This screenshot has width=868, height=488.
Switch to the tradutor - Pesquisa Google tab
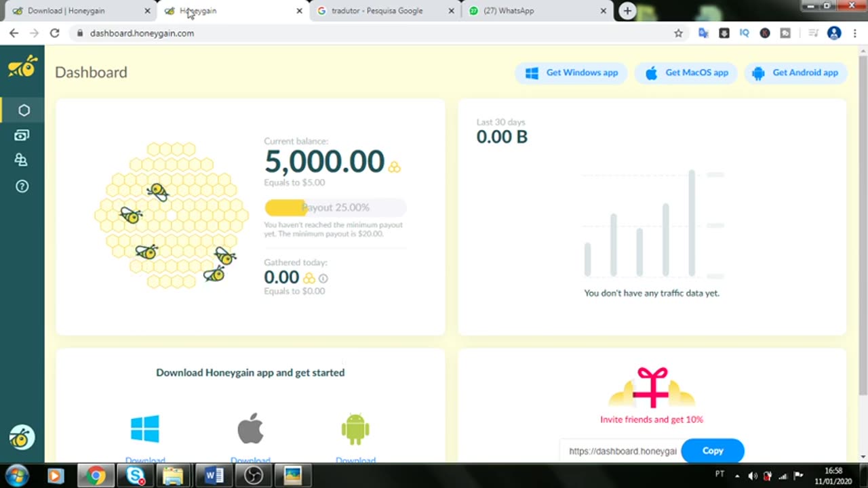(384, 11)
